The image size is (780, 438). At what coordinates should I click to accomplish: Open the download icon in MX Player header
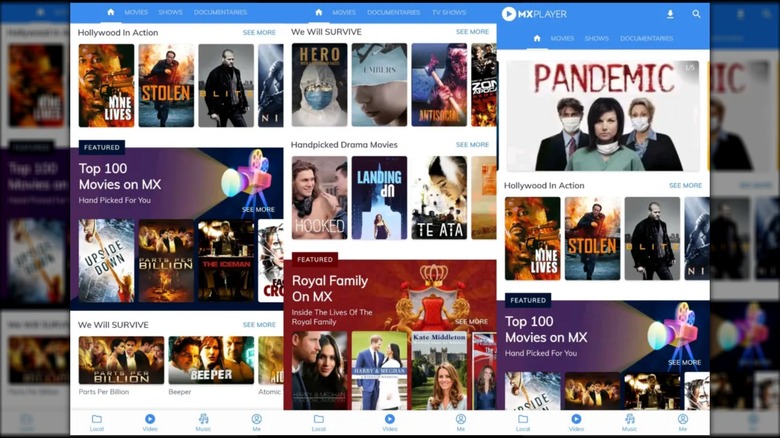670,14
